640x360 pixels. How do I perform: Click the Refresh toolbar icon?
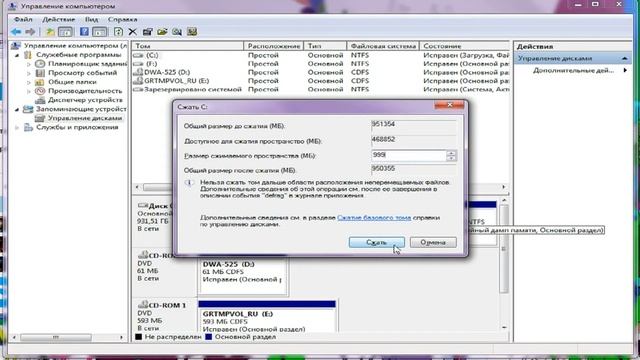(118, 31)
